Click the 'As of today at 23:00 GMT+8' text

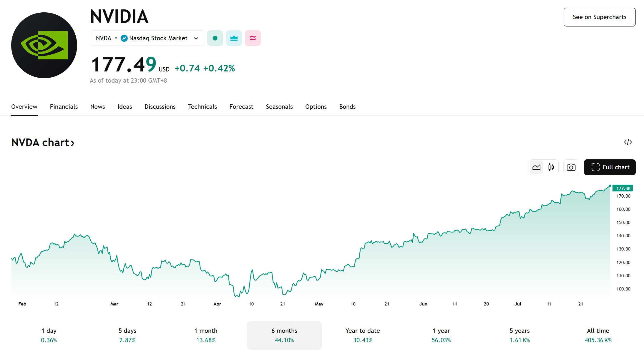[x=128, y=81]
